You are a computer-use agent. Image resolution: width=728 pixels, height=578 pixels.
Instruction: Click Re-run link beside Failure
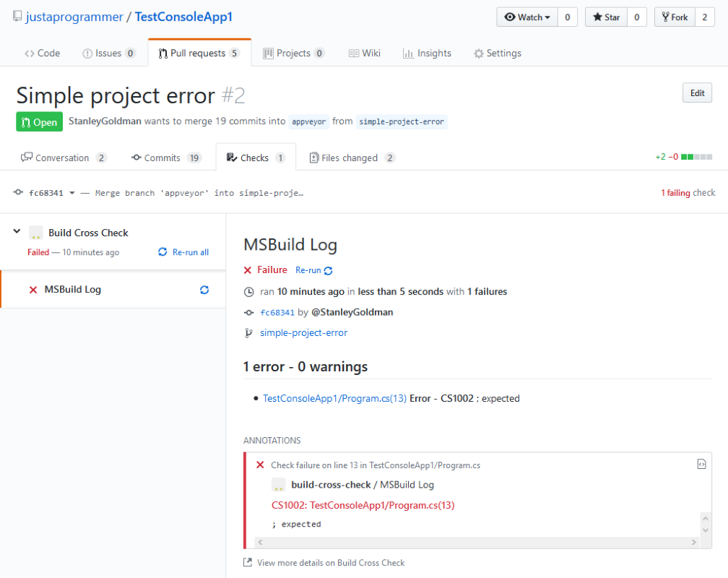[314, 270]
